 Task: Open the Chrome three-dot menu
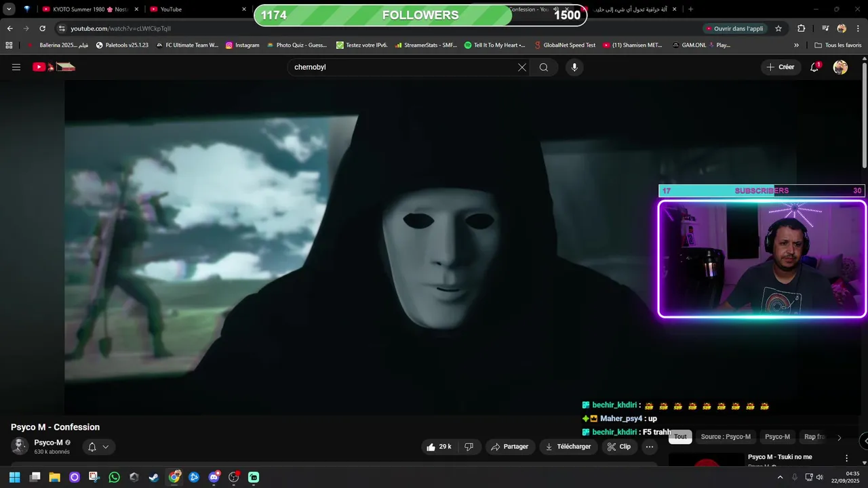click(x=857, y=28)
